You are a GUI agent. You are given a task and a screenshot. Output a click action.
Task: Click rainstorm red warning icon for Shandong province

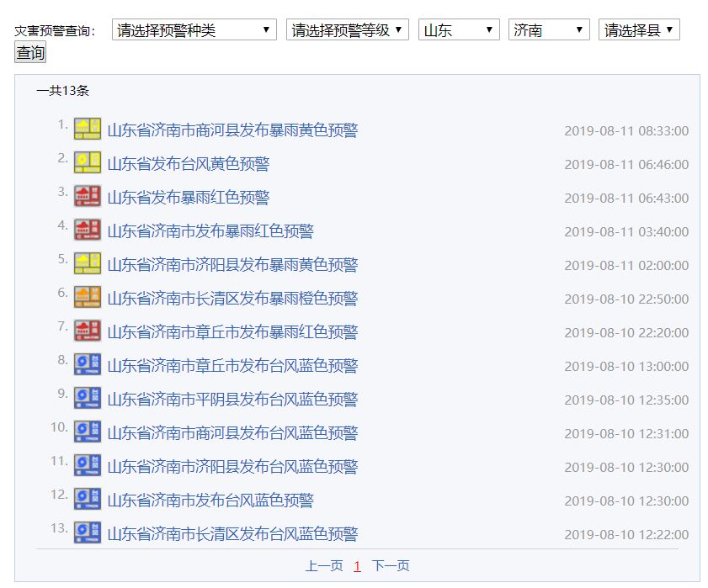point(88,196)
